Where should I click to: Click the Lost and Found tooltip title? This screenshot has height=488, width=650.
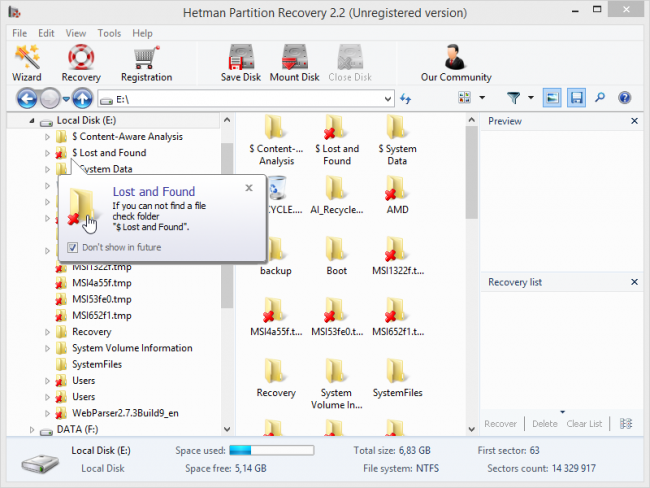point(154,192)
